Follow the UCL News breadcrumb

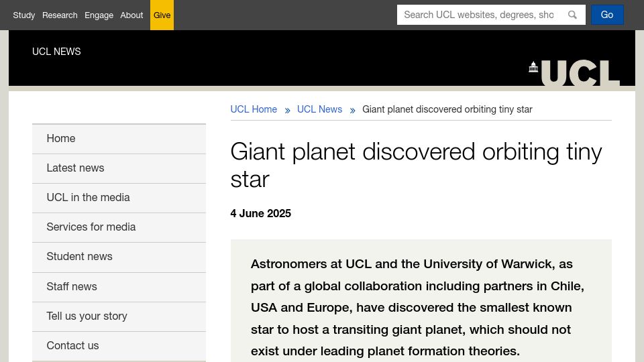point(319,109)
